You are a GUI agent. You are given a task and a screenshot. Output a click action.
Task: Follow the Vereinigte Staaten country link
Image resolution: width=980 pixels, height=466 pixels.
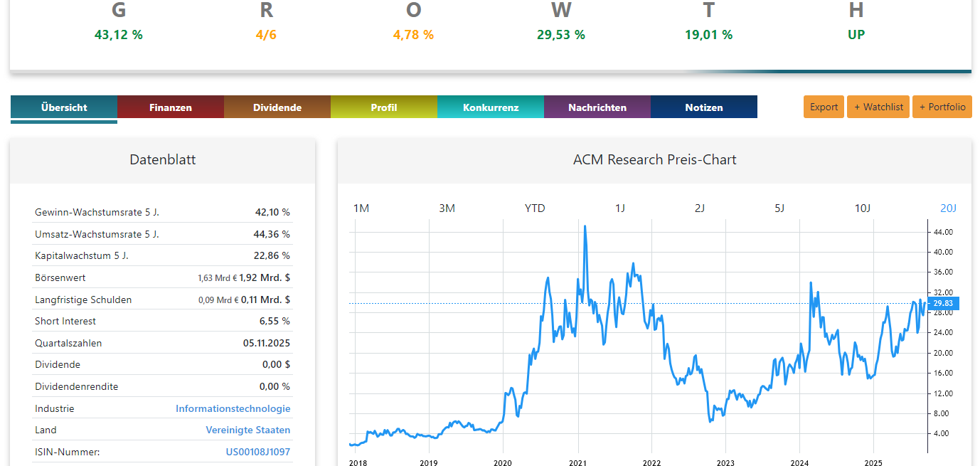point(248,430)
